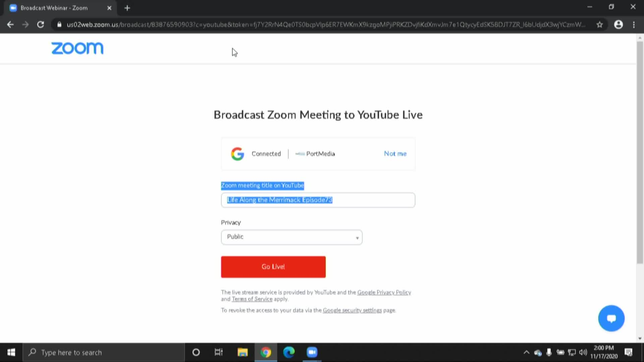Click the browser forward arrow
This screenshot has width=644, height=362.
(25, 24)
